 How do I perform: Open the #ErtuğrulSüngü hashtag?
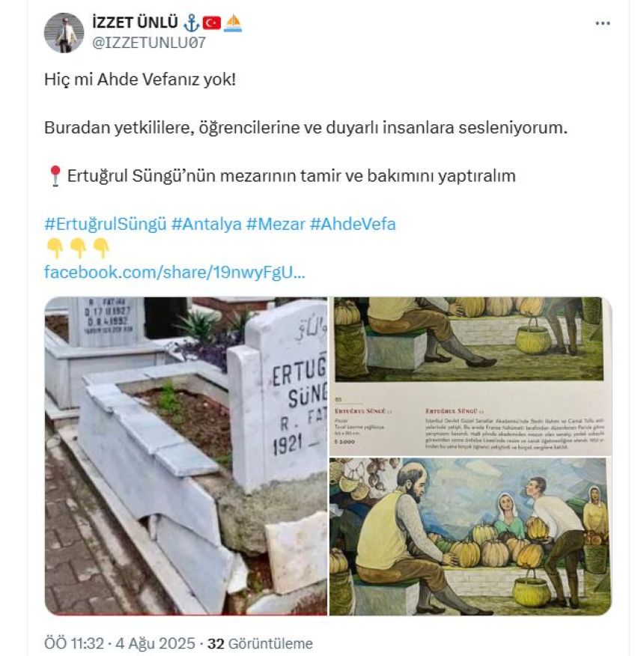coord(106,224)
